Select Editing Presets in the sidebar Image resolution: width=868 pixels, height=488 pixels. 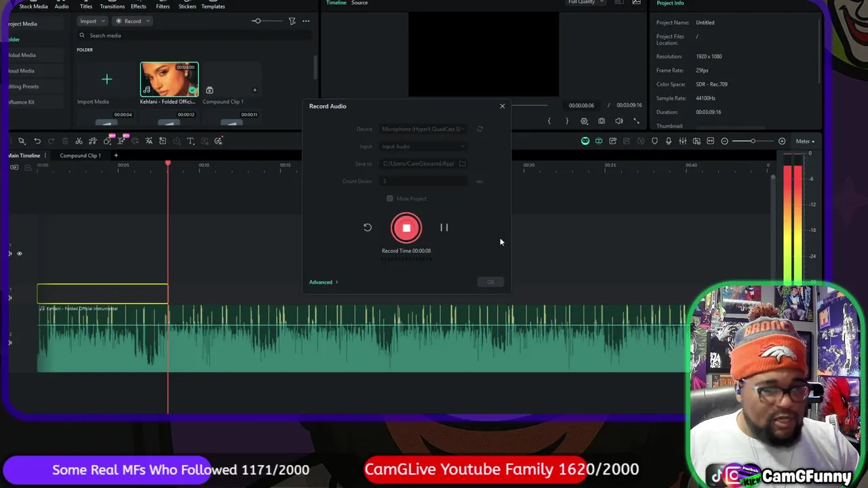pos(24,86)
